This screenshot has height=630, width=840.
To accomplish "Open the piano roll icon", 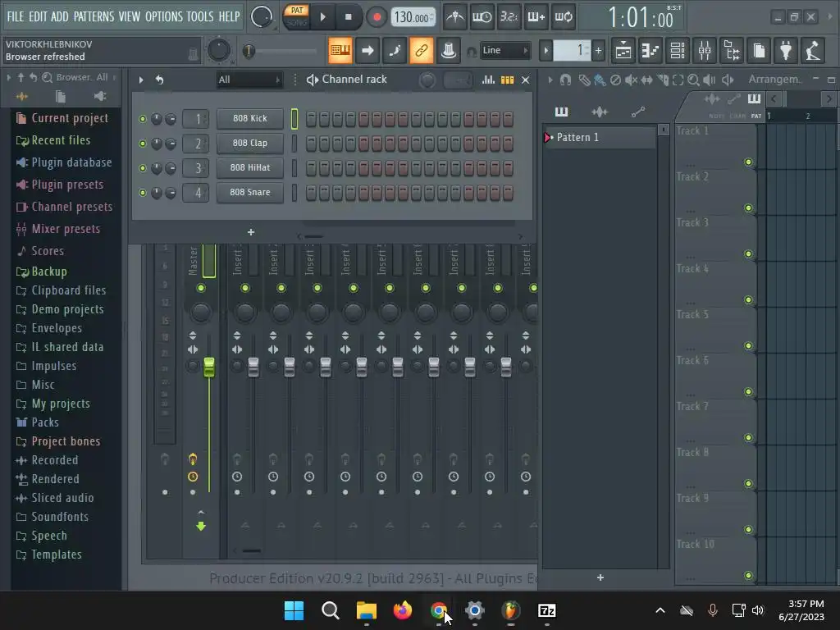I will pos(651,51).
